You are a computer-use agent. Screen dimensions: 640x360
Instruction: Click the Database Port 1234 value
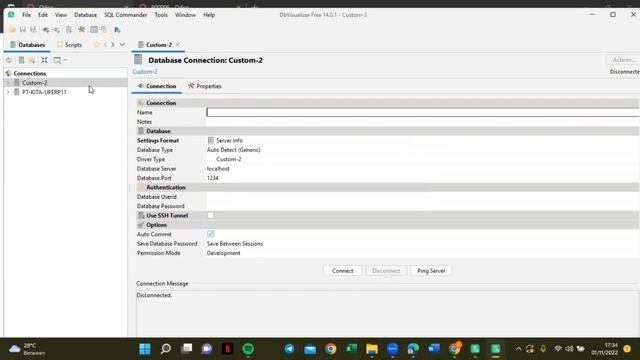coord(213,178)
